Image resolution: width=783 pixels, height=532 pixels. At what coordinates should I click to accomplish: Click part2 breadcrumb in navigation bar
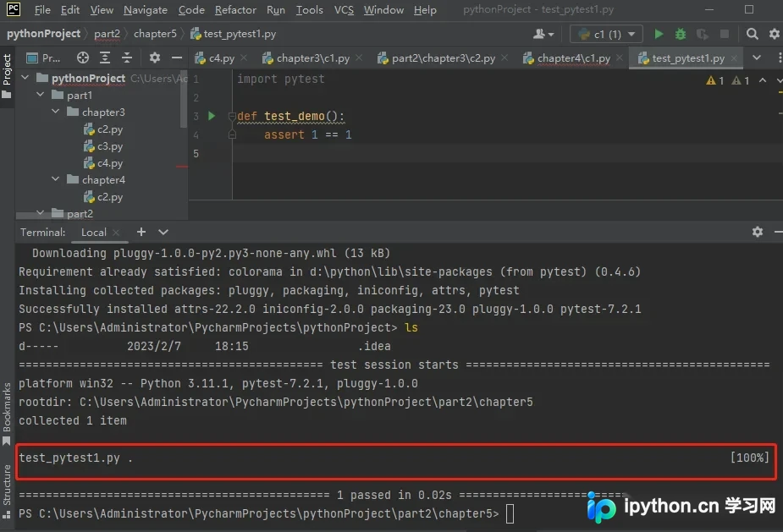coord(107,34)
